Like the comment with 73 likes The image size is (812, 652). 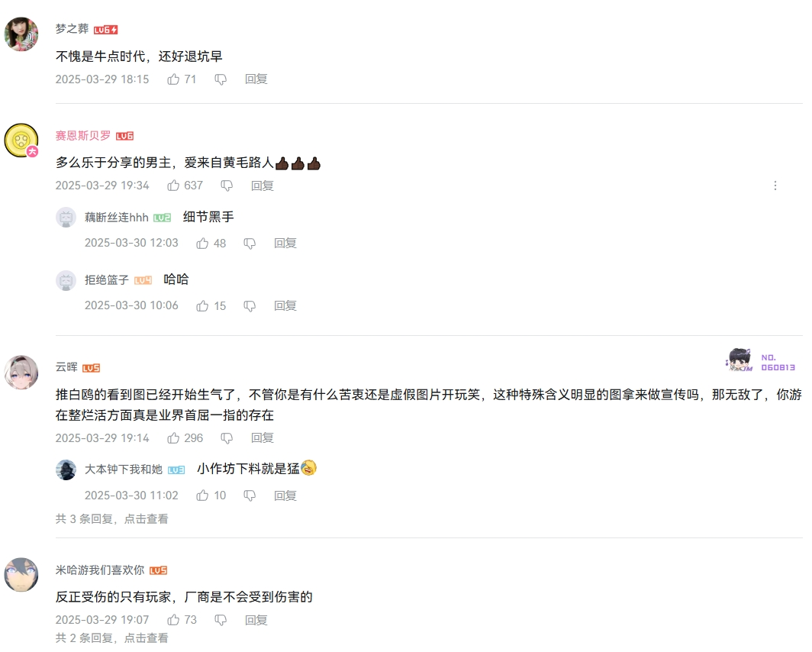coord(173,620)
